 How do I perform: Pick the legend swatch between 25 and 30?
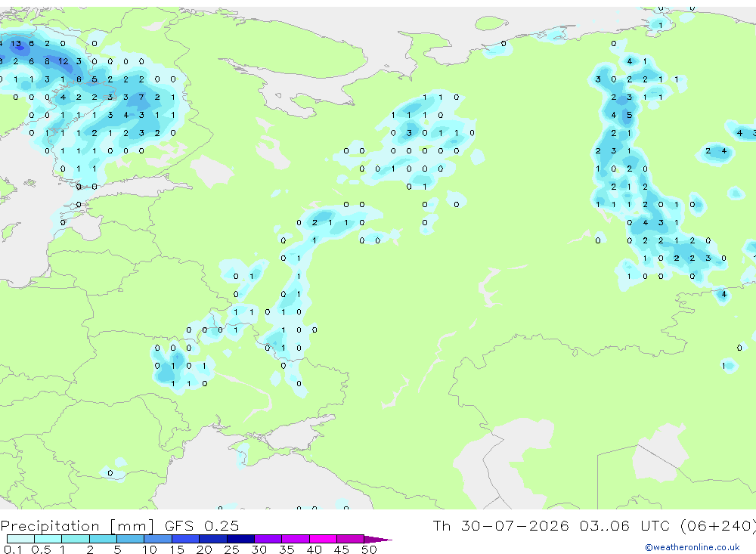point(240,539)
